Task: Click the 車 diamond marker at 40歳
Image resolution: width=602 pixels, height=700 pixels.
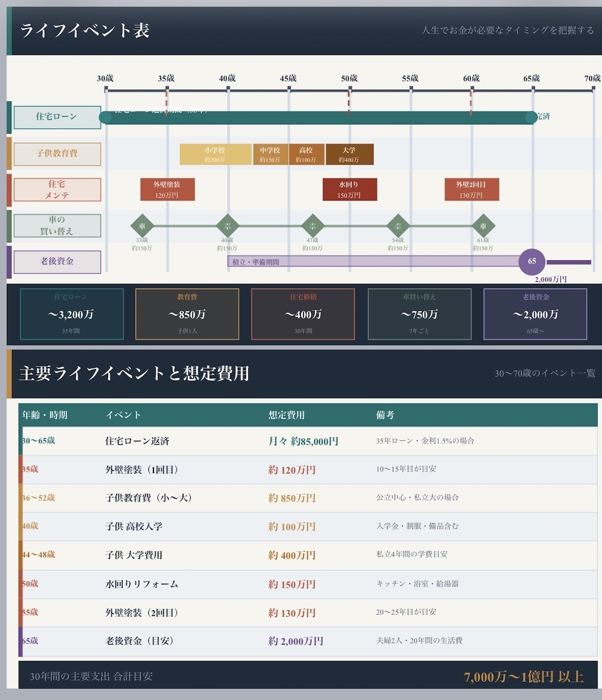Action: pos(227,226)
